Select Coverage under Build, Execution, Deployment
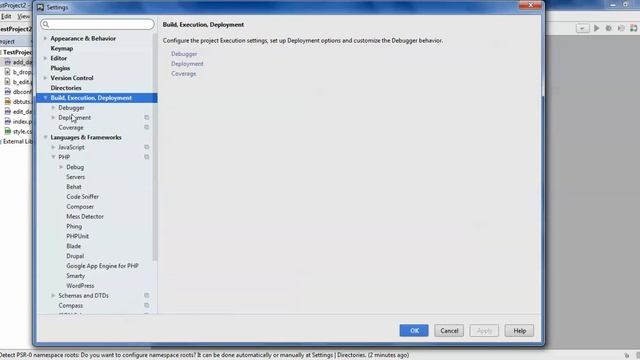 71,127
